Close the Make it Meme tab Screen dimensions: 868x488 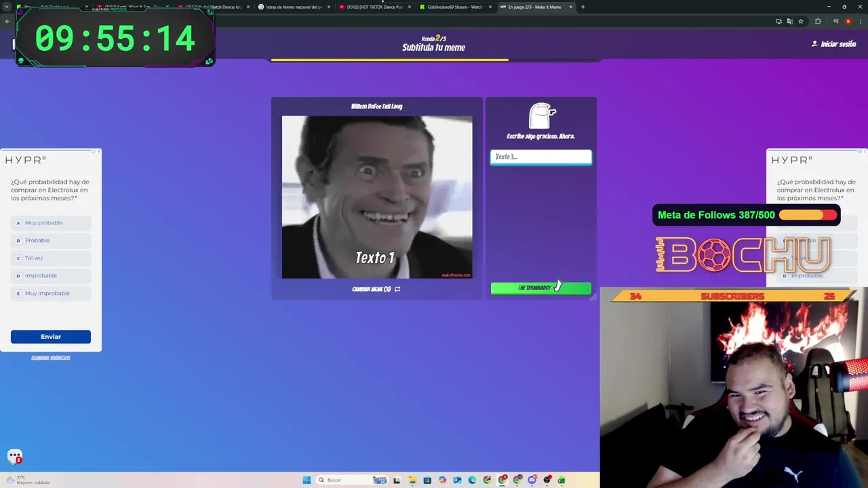[x=571, y=7]
